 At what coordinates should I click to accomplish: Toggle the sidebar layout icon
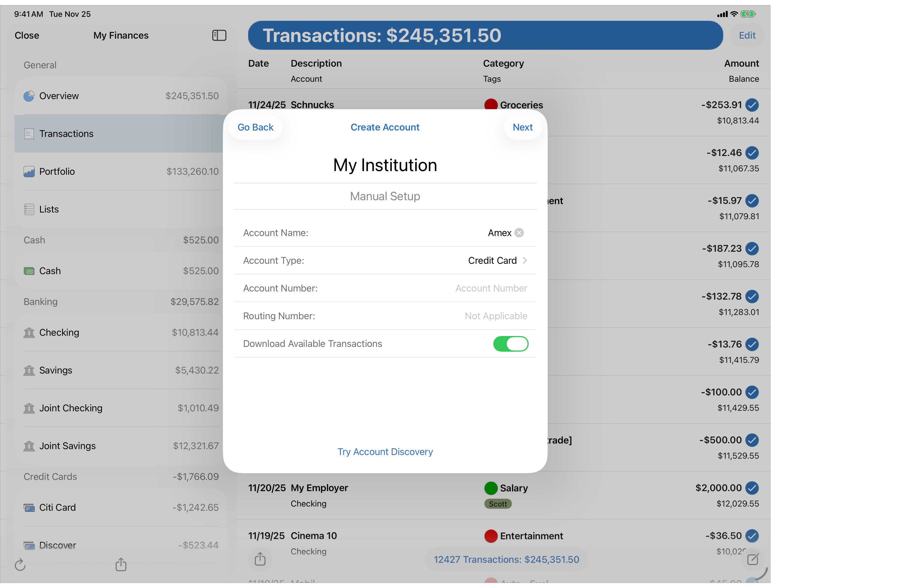click(219, 35)
